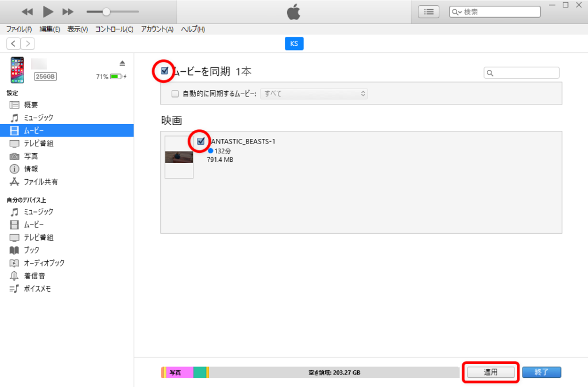Image resolution: width=588 pixels, height=387 pixels.
Task: Open the list view button
Action: point(428,12)
